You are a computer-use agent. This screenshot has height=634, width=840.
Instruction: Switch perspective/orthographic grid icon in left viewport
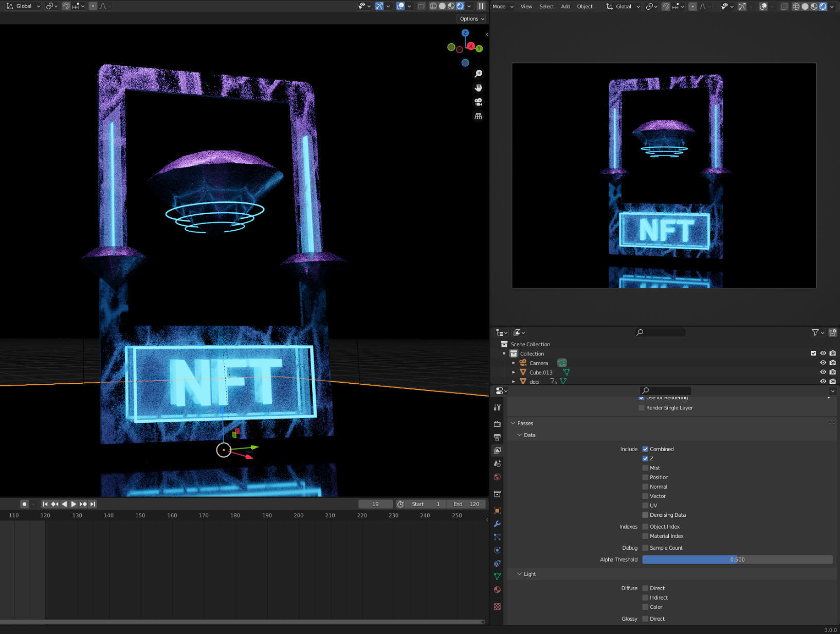[478, 116]
